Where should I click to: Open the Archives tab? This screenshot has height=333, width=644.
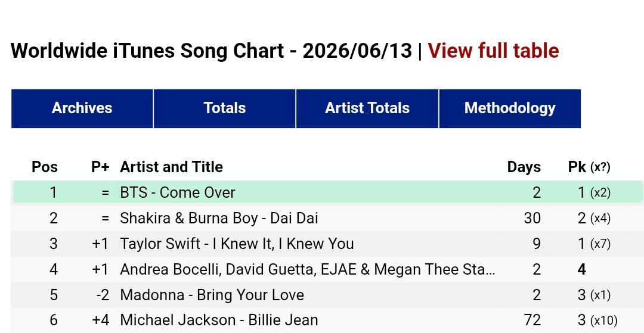pyautogui.click(x=82, y=108)
